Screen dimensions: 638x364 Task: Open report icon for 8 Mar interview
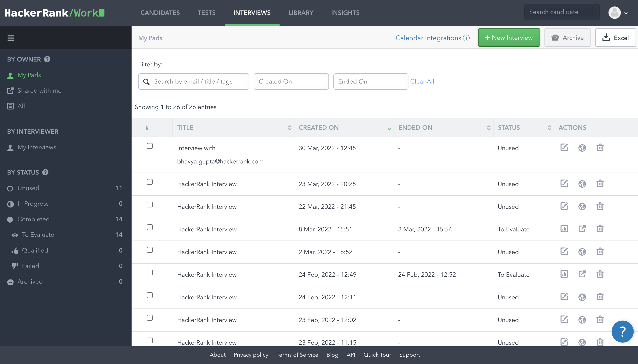coord(564,229)
